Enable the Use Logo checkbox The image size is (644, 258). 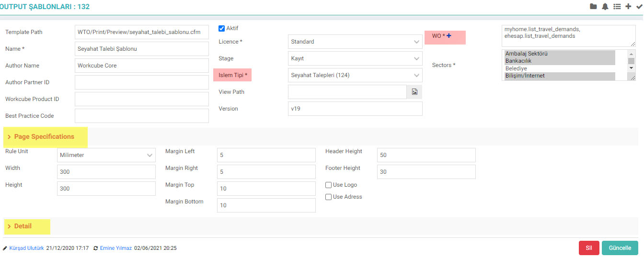click(x=329, y=185)
